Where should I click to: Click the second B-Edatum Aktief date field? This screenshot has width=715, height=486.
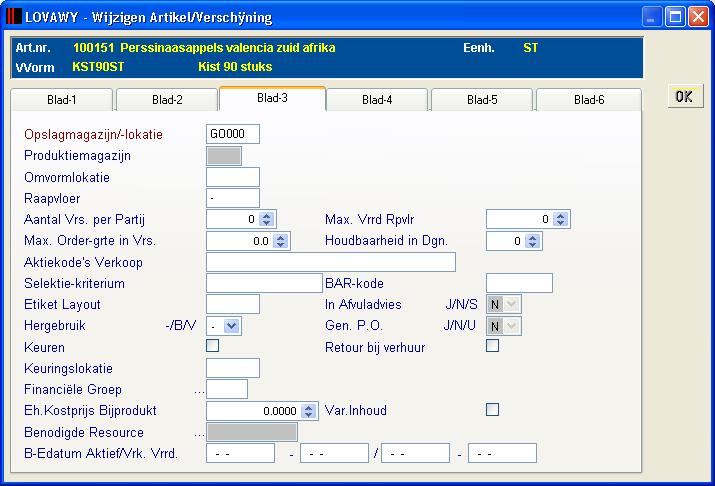[334, 453]
